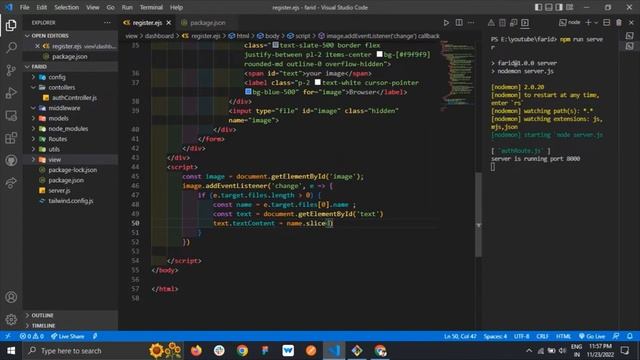Open the Manage gear menu
This screenshot has height=360, width=640.
pyautogui.click(x=11, y=319)
